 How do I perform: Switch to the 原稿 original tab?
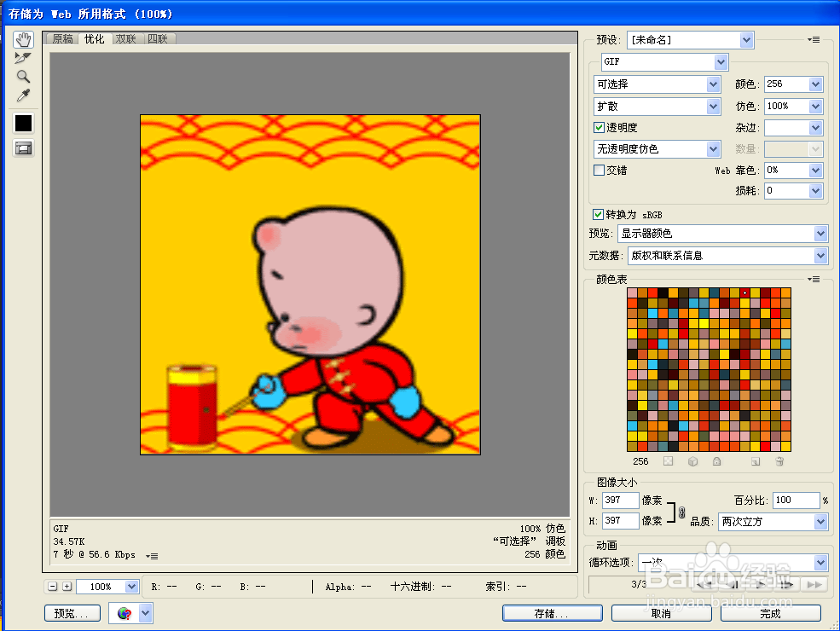pyautogui.click(x=61, y=38)
